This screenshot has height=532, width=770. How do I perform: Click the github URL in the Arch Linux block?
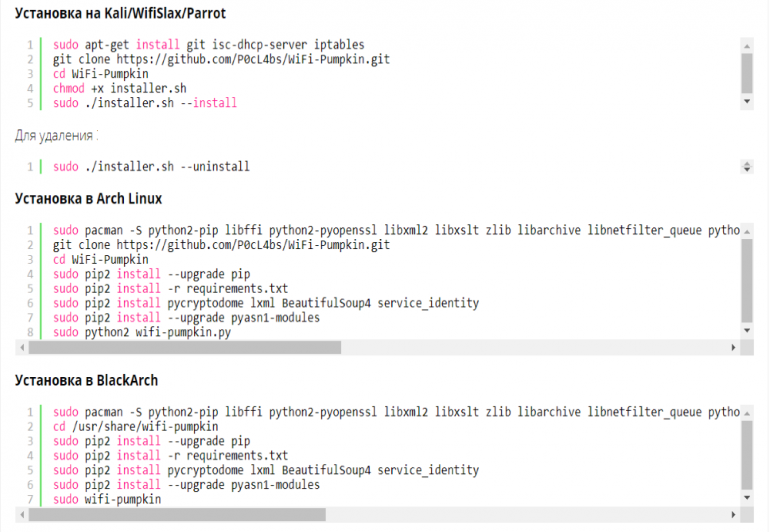click(253, 245)
